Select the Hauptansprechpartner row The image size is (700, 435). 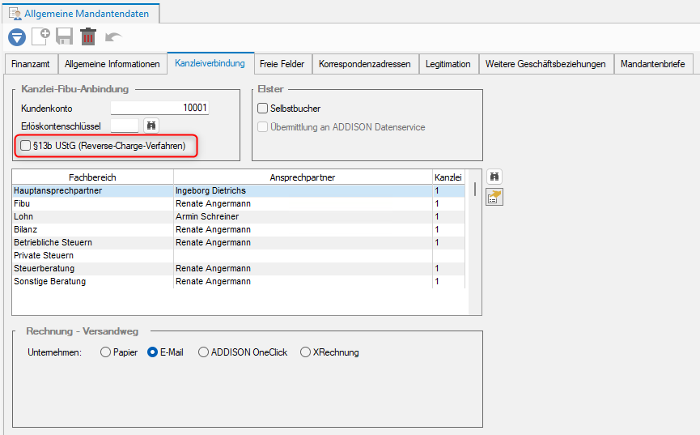(x=238, y=191)
